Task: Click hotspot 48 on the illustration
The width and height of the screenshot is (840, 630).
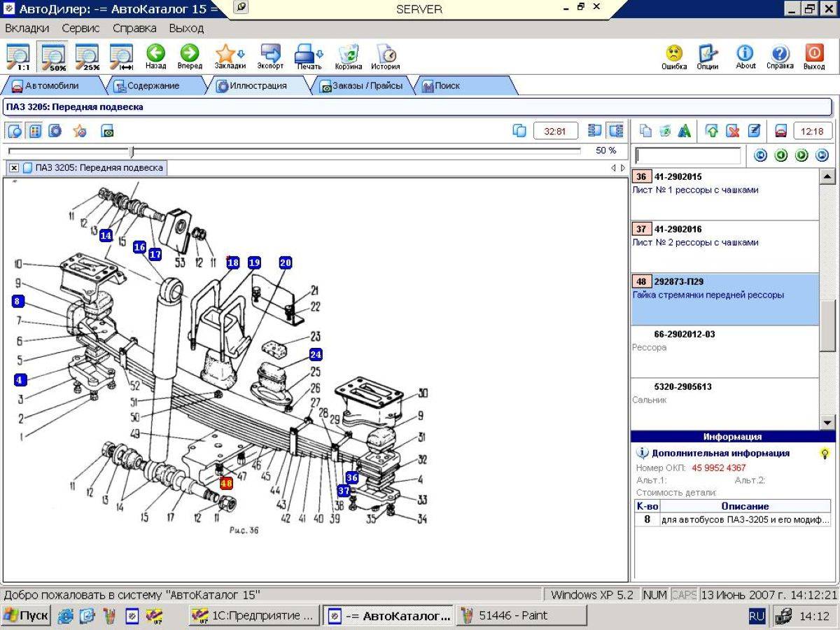Action: (x=226, y=483)
